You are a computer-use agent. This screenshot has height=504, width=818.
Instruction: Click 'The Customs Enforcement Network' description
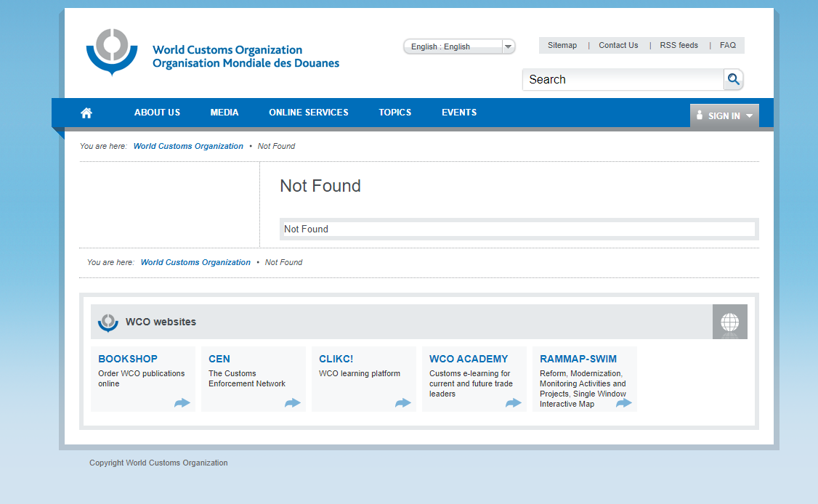(x=247, y=379)
